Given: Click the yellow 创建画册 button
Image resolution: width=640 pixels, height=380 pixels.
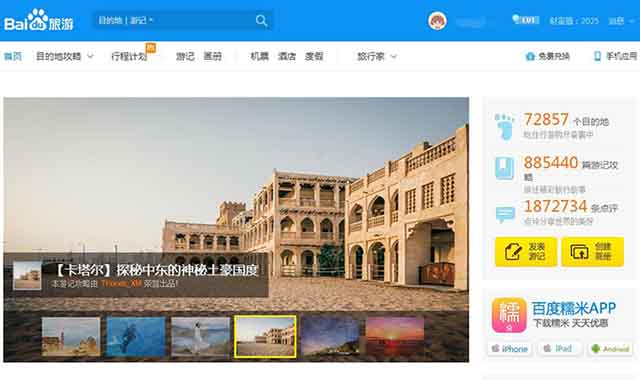Looking at the screenshot, I should coord(593,251).
